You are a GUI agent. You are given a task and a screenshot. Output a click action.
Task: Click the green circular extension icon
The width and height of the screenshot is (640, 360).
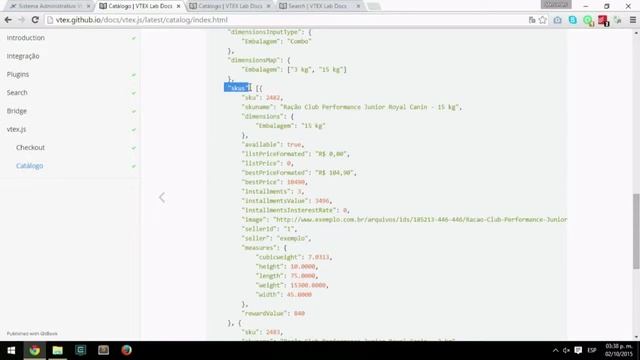[588, 20]
